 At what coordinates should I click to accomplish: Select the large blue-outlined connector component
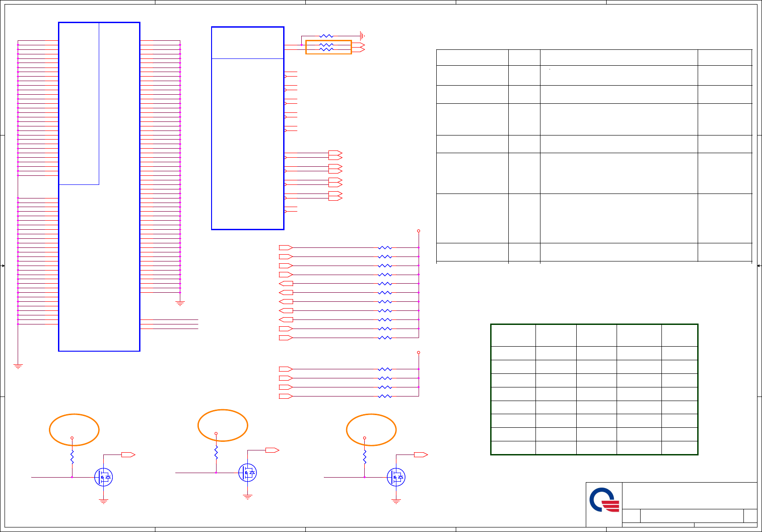pyautogui.click(x=99, y=187)
